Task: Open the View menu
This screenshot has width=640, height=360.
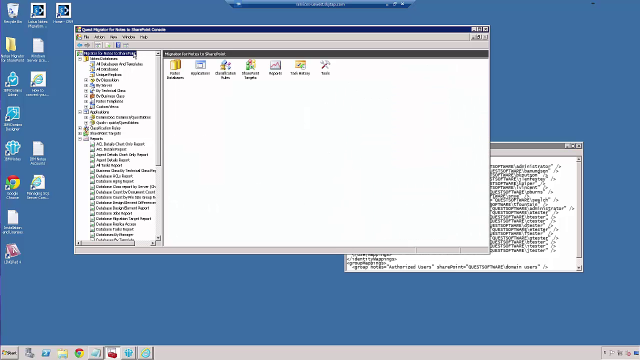Action: click(x=113, y=37)
